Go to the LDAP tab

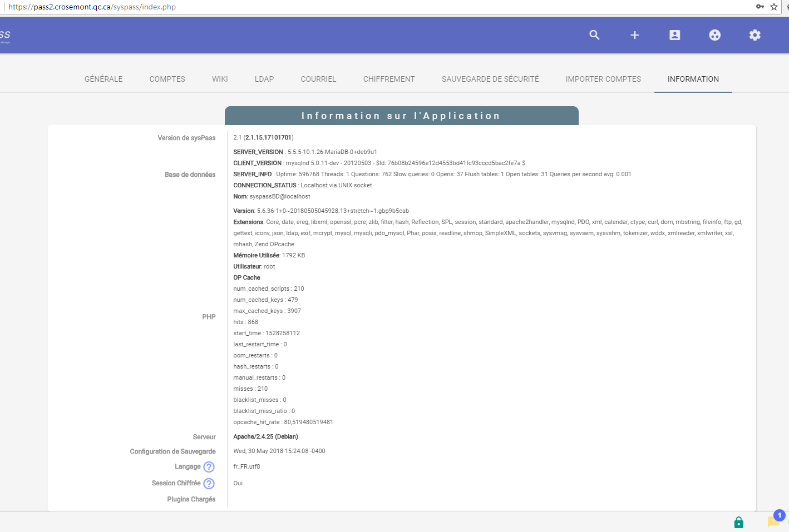coord(264,79)
